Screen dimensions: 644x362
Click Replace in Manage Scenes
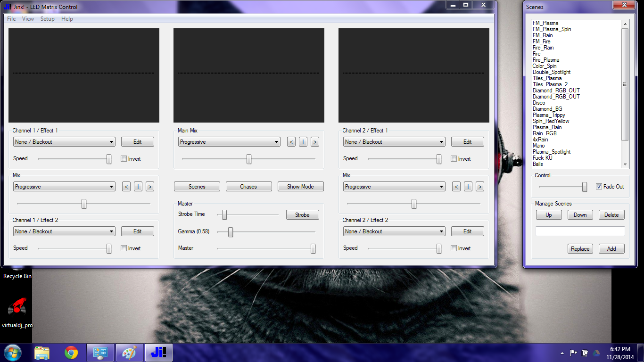click(580, 249)
